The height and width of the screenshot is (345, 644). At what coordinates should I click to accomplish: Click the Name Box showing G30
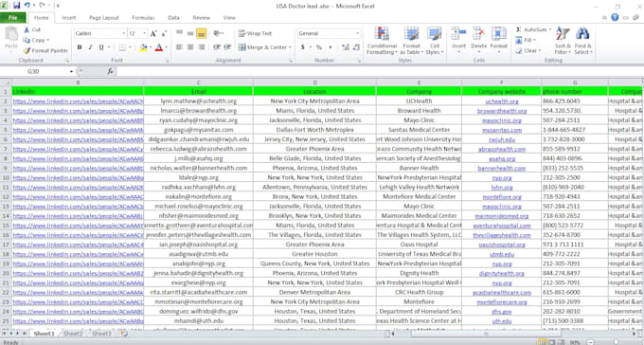33,71
